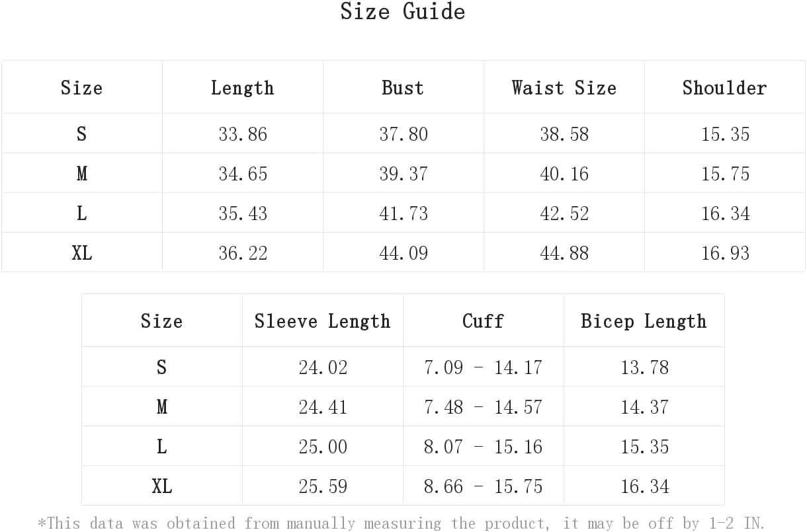The width and height of the screenshot is (807, 532).
Task: Select bust value 39.37
Action: (403, 174)
